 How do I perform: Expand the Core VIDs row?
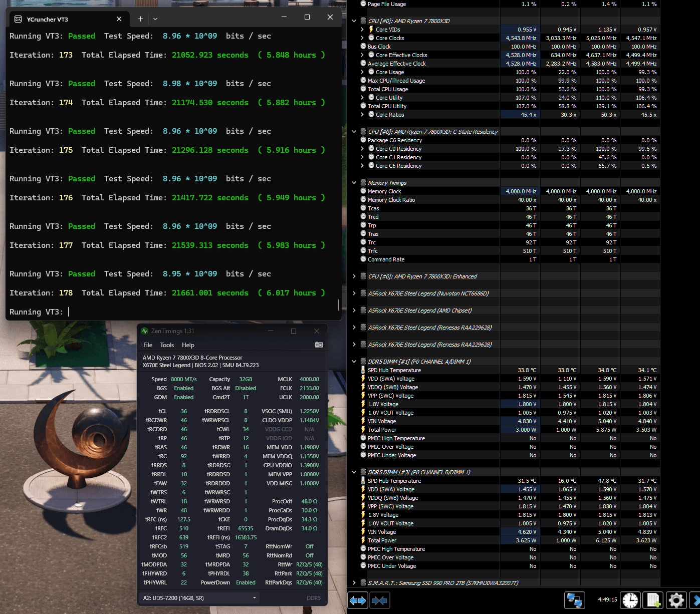point(362,30)
